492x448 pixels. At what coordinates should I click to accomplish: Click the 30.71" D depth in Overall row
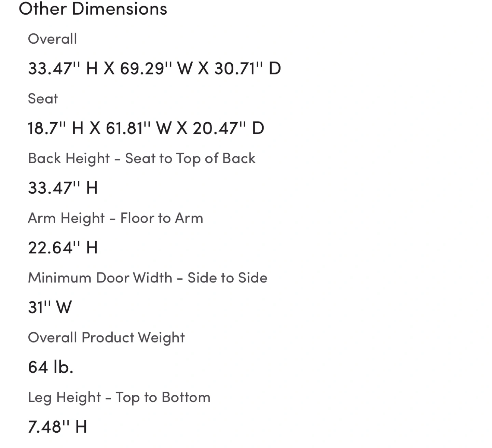pos(247,68)
